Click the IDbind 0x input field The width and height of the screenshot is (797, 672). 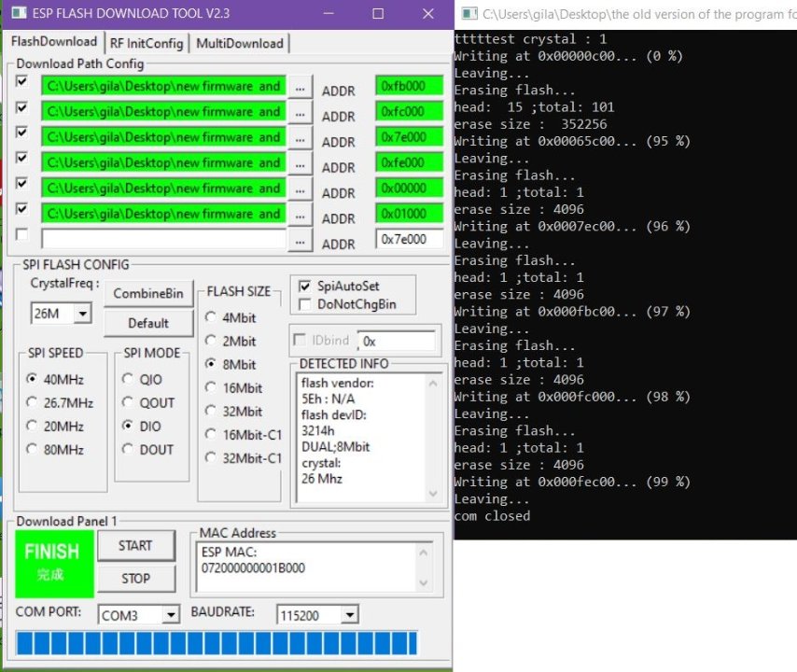click(397, 341)
